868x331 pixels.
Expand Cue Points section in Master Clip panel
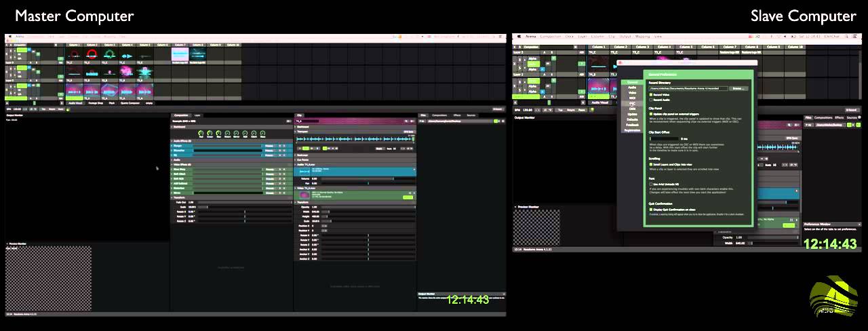(296, 159)
